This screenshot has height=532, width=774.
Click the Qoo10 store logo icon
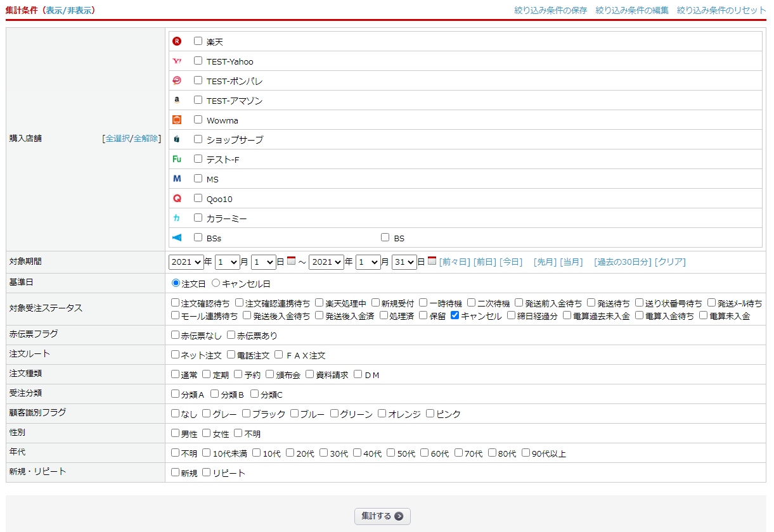tap(177, 198)
